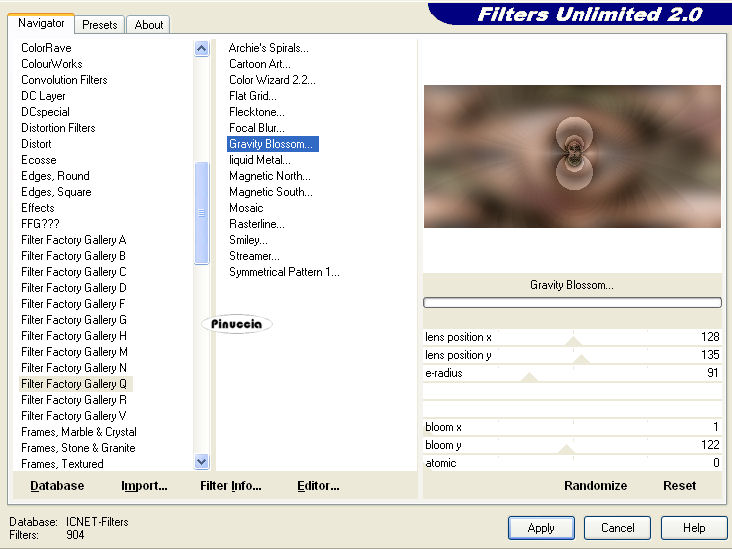The height and width of the screenshot is (549, 732).
Task: Select Frames, Textured category
Action: (63, 464)
